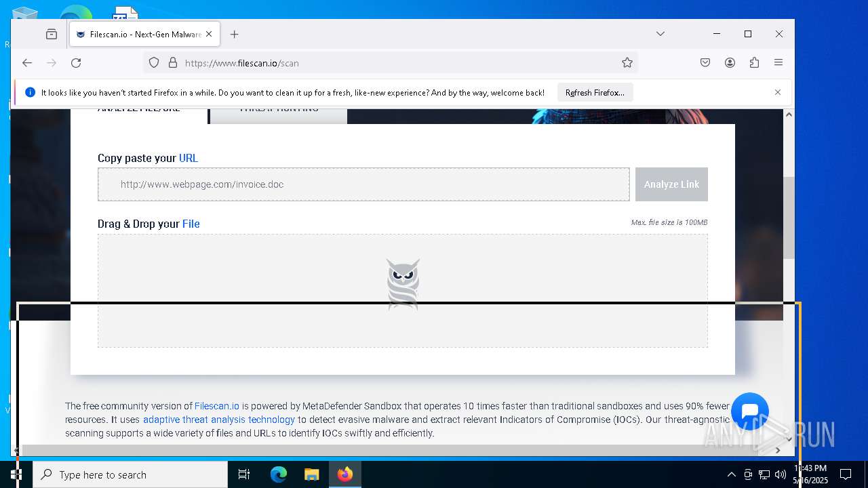The width and height of the screenshot is (868, 488).
Task: Open network status tray icon
Action: point(764,474)
